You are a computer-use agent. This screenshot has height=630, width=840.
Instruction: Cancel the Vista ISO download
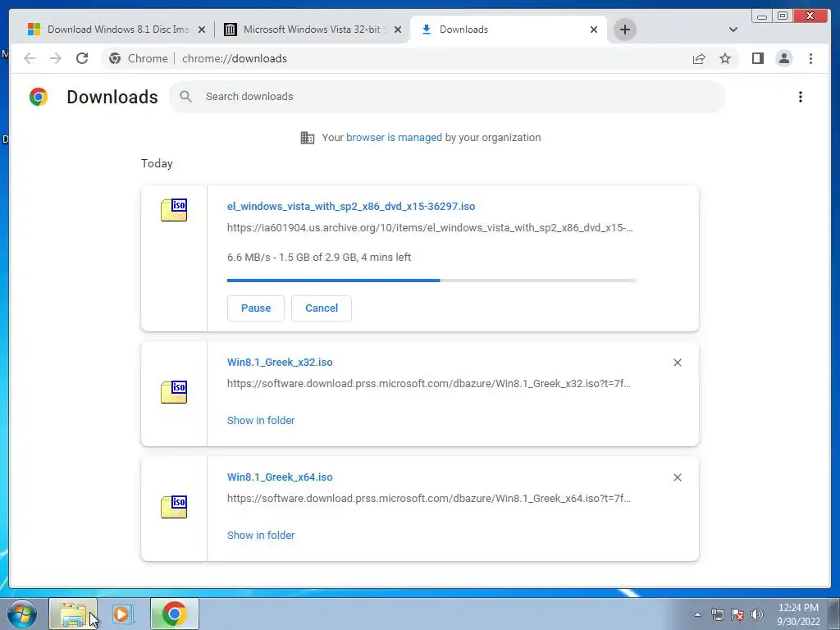click(322, 308)
